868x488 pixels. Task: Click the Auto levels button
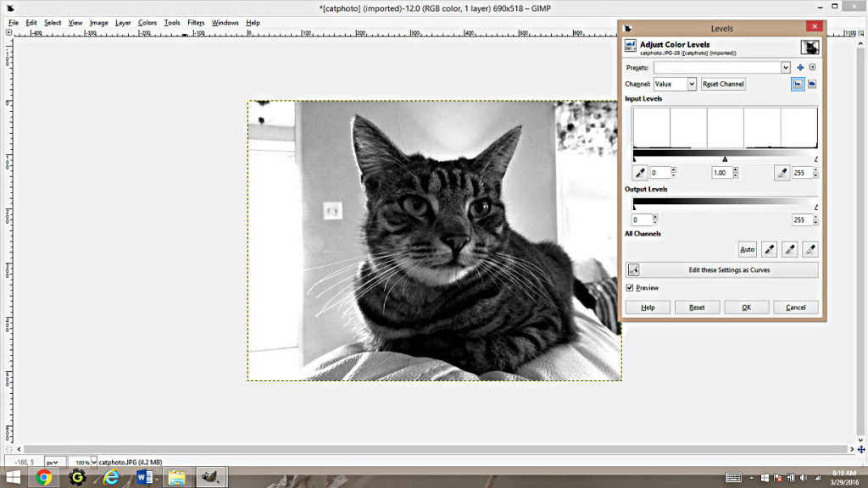tap(748, 250)
